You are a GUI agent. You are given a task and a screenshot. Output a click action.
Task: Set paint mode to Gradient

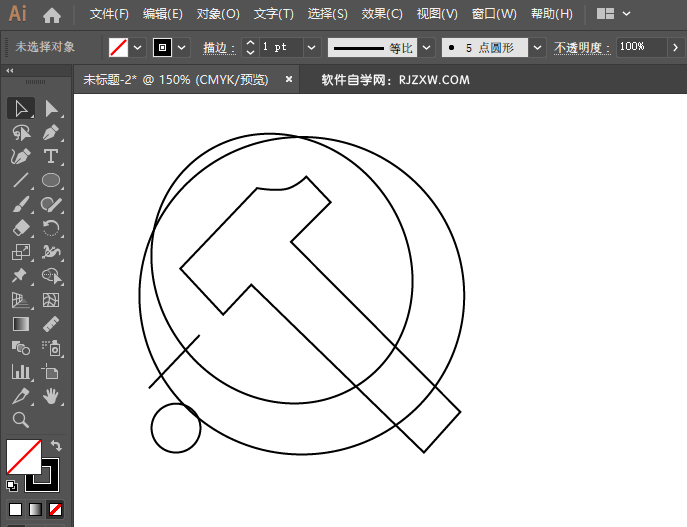pos(35,509)
